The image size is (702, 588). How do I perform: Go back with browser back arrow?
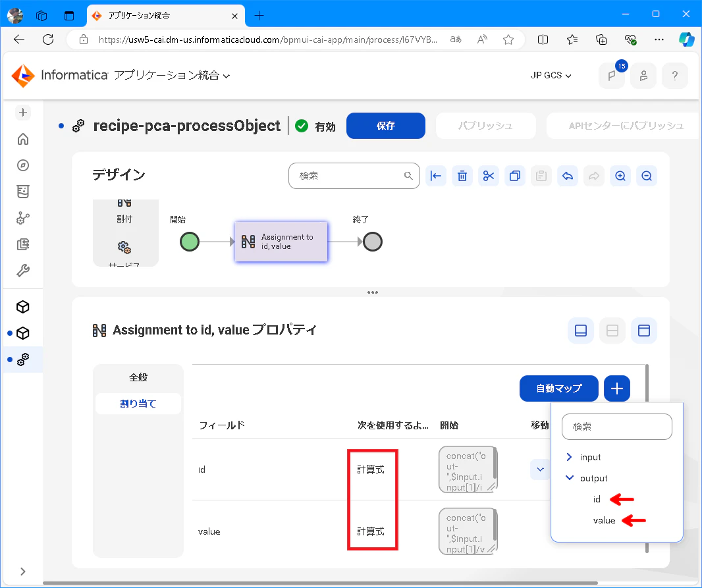click(x=19, y=40)
